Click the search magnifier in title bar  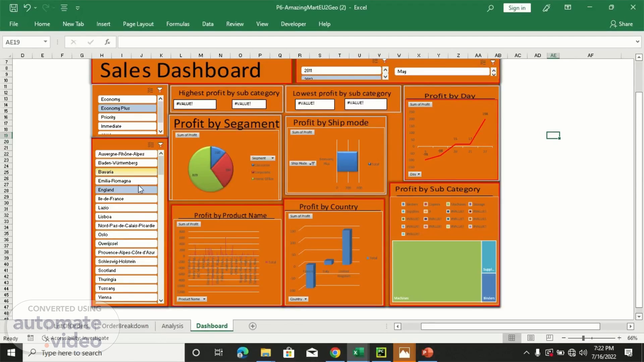[x=490, y=8]
